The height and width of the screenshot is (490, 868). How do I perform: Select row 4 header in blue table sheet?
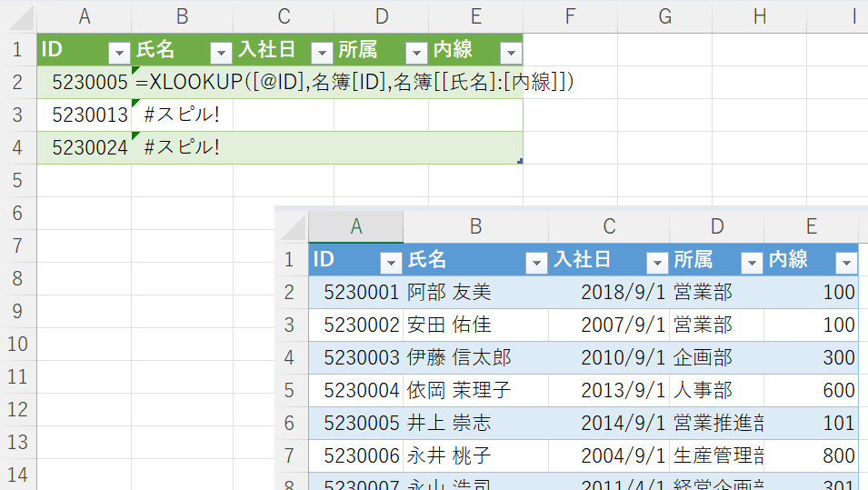pyautogui.click(x=290, y=357)
